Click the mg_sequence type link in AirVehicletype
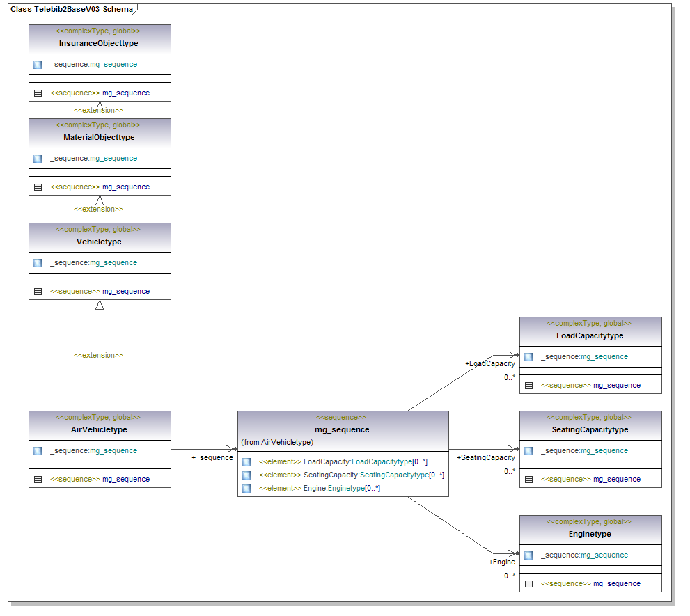Viewport: 690px width, 616px height. point(113,451)
